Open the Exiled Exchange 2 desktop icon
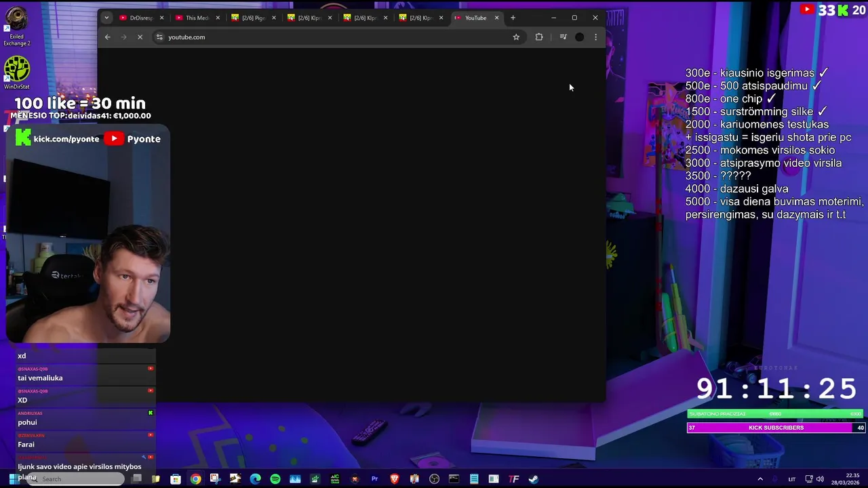Viewport: 868px width, 488px height. click(x=16, y=27)
